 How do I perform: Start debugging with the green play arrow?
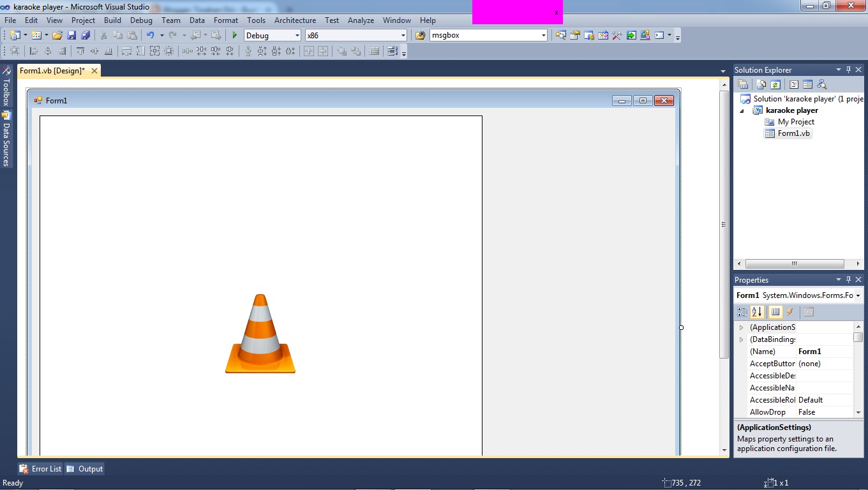235,36
